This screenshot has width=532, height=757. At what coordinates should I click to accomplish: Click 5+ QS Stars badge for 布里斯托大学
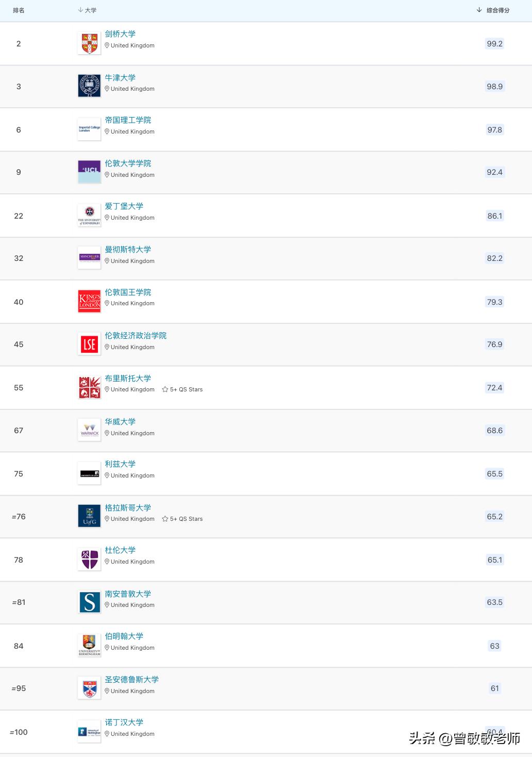[x=182, y=390]
